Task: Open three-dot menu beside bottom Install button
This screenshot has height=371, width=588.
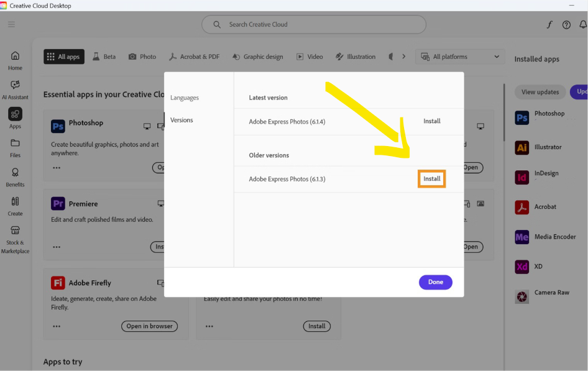Action: pos(209,326)
